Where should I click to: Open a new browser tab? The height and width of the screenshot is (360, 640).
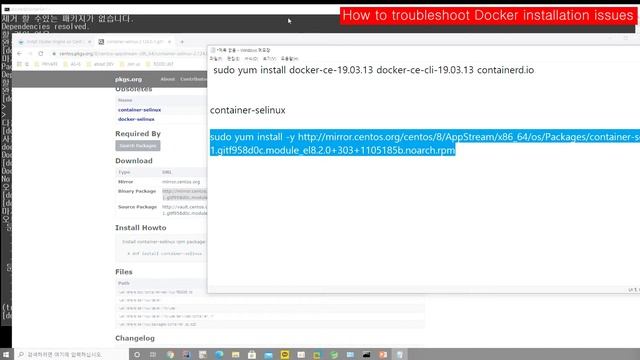[x=182, y=42]
